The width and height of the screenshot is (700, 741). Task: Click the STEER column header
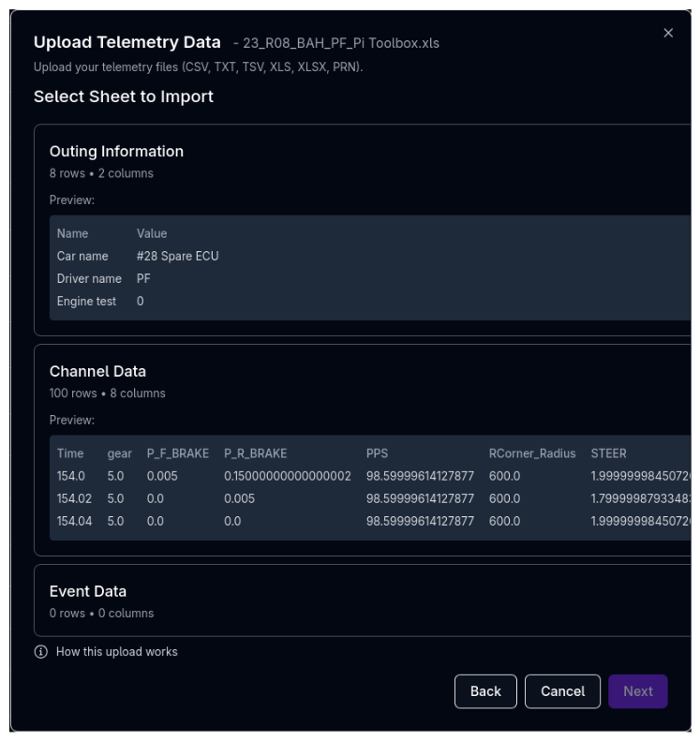[608, 453]
